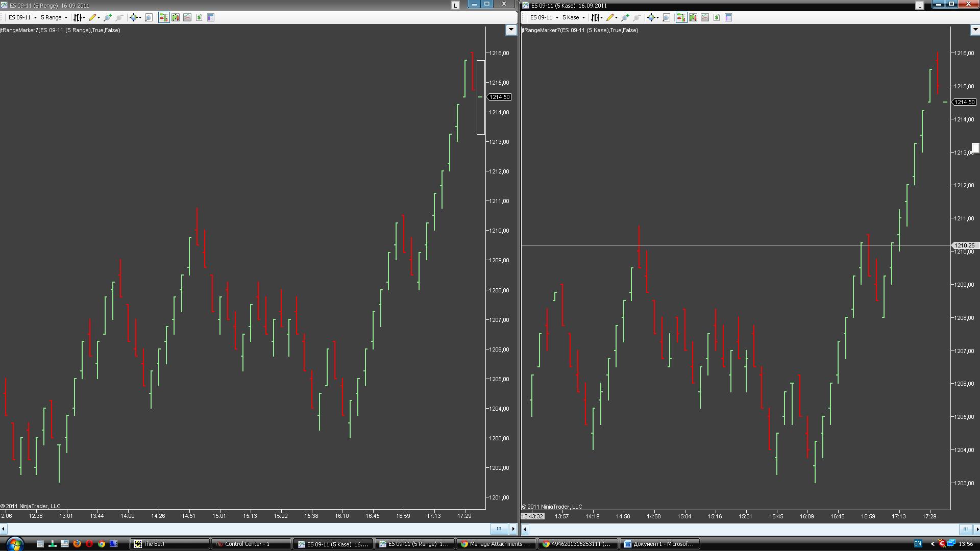
Task: Switch to ES 09-11 (5 Kase) taskbar item
Action: click(x=333, y=544)
